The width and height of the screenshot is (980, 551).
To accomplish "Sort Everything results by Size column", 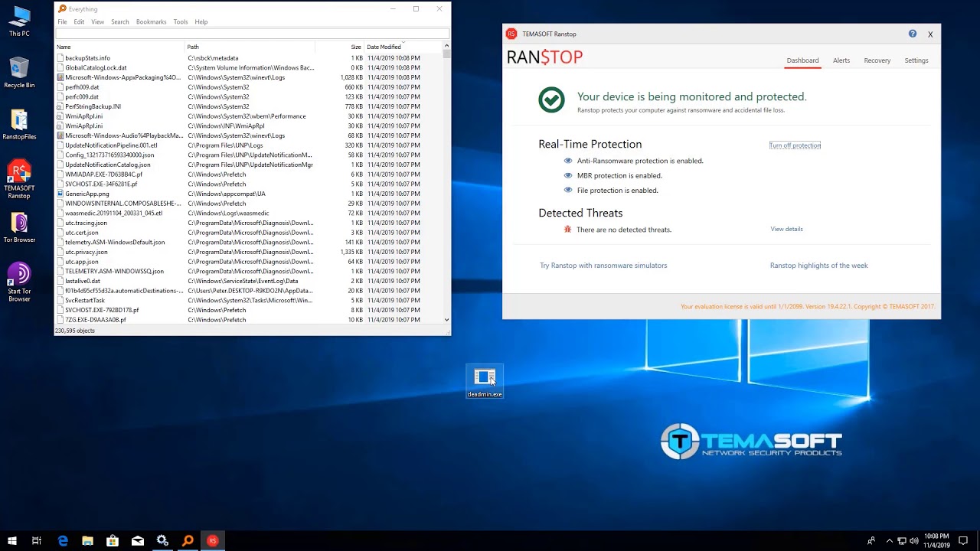I will (339, 47).
